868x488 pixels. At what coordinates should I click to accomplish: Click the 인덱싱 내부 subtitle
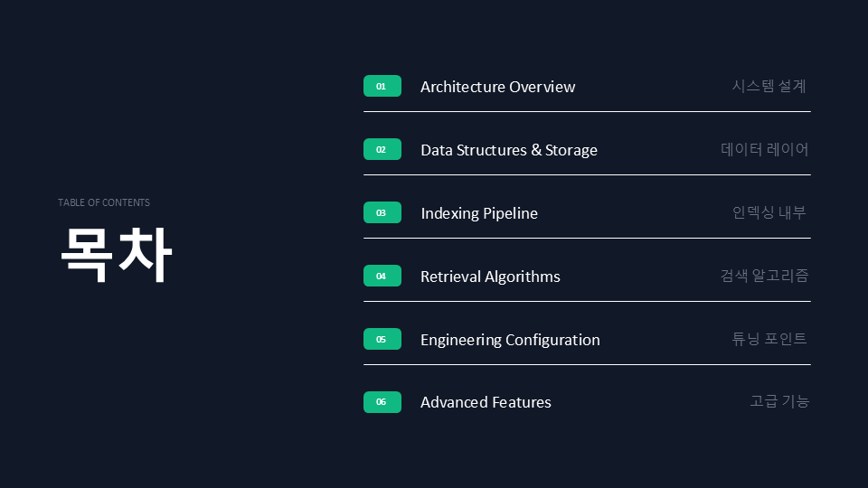pyautogui.click(x=769, y=213)
